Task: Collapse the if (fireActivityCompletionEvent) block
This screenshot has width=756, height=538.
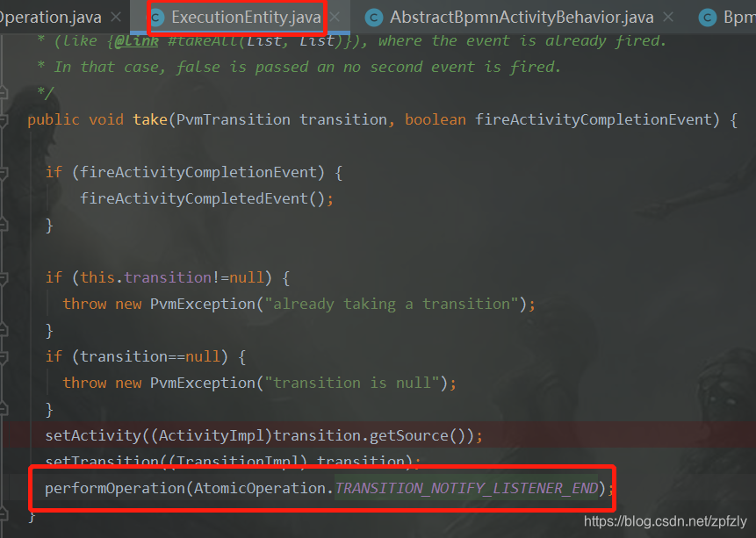Action: [4, 172]
